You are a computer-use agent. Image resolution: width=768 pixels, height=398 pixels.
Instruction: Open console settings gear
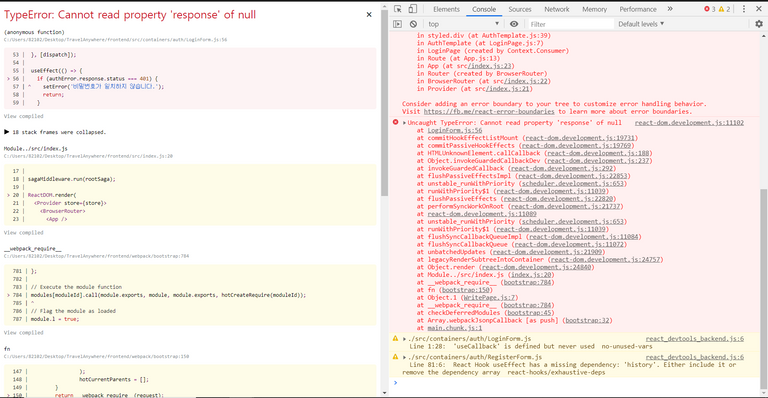(759, 23)
